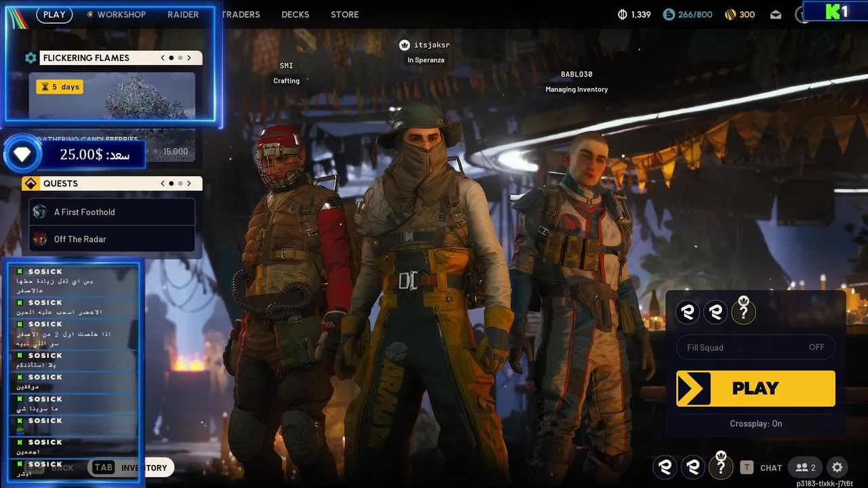Click the Managing Inventory status text
Image resolution: width=868 pixels, height=488 pixels.
coord(576,89)
